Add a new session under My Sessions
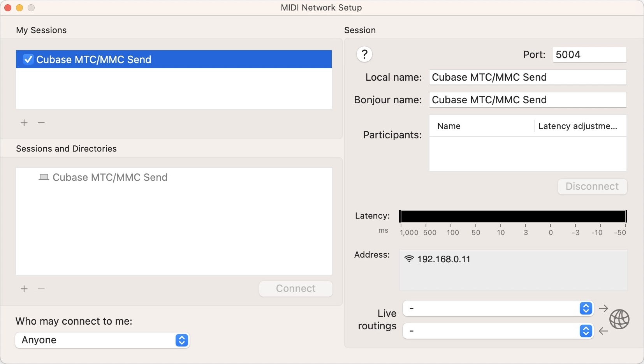This screenshot has height=364, width=644. [24, 123]
